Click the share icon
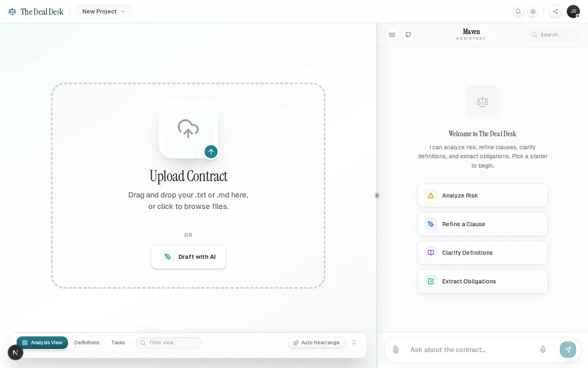Image resolution: width=588 pixels, height=368 pixels. 555,11
